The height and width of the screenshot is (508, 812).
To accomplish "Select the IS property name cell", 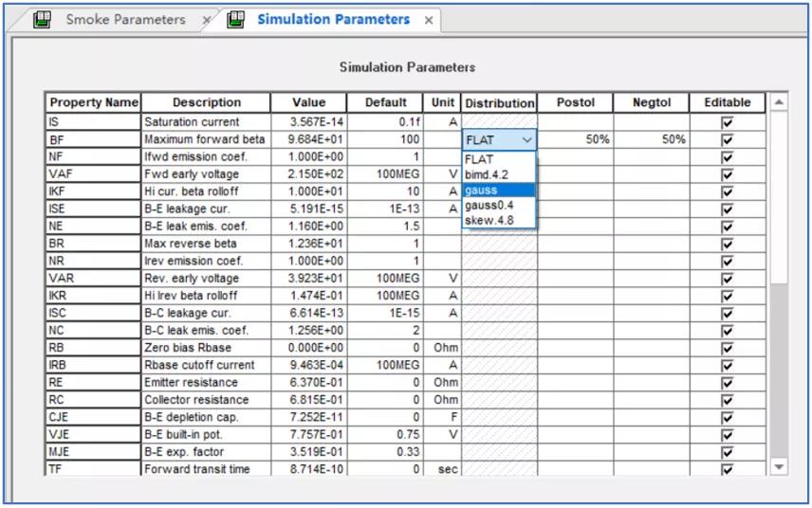I will tap(93, 122).
